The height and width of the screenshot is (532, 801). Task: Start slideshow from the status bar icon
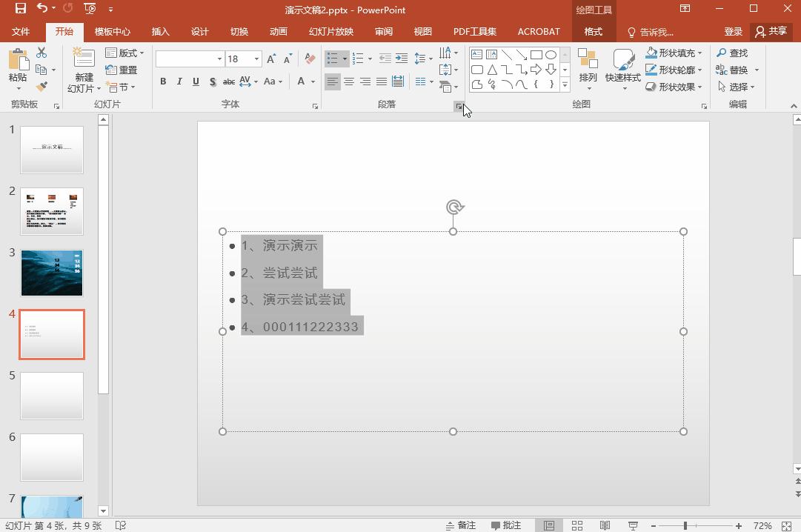coord(633,525)
